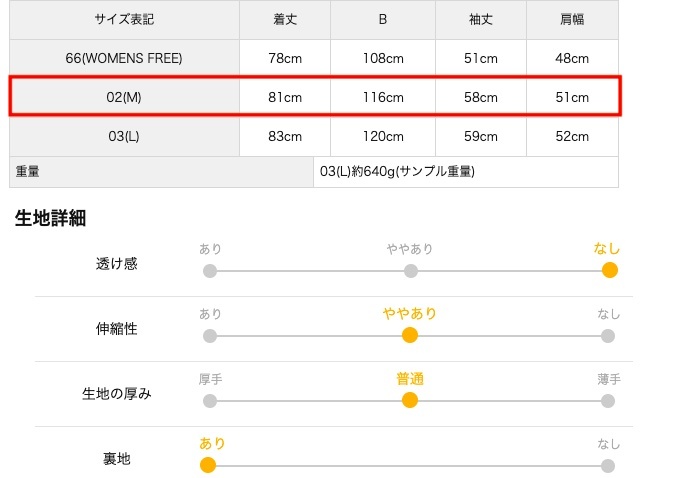Viewport: 691px width, 478px height.
Task: Click the 伸縮性 'あり' gray dot
Action: pos(209,335)
